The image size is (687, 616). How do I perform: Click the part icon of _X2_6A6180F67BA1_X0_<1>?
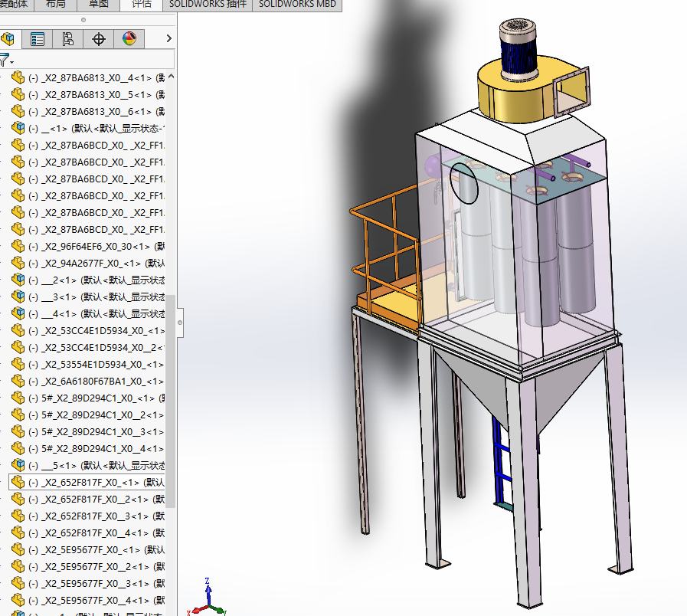[18, 381]
